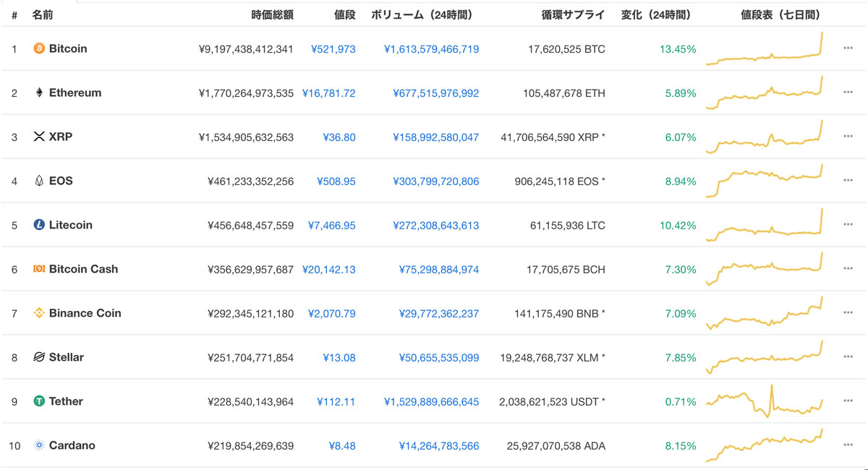Click the Bitcoin coin logo icon
The width and height of the screenshot is (868, 470).
click(x=39, y=48)
